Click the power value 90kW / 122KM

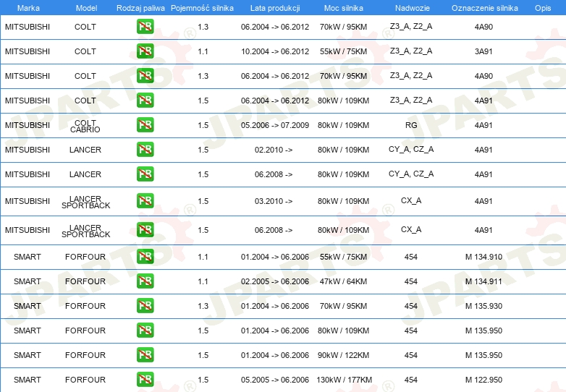tap(343, 355)
